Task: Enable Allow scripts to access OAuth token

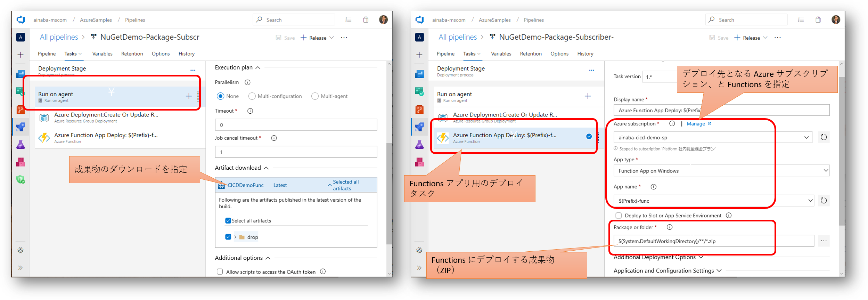Action: tap(220, 271)
